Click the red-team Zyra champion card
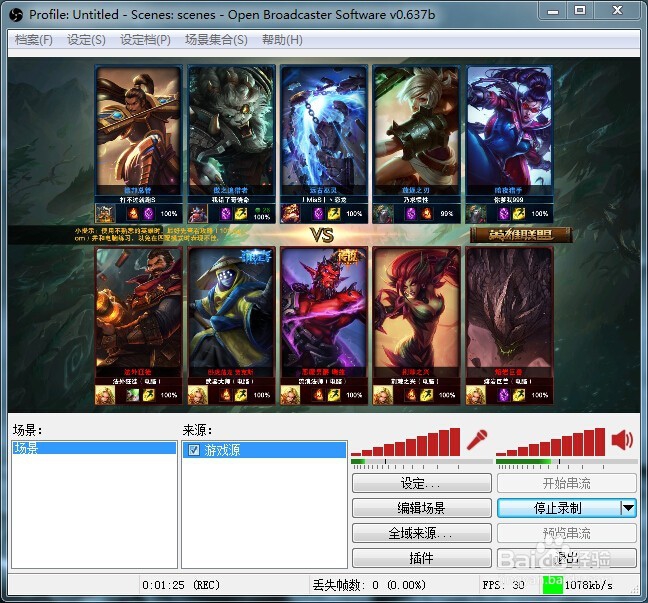The image size is (648, 603). point(417,326)
